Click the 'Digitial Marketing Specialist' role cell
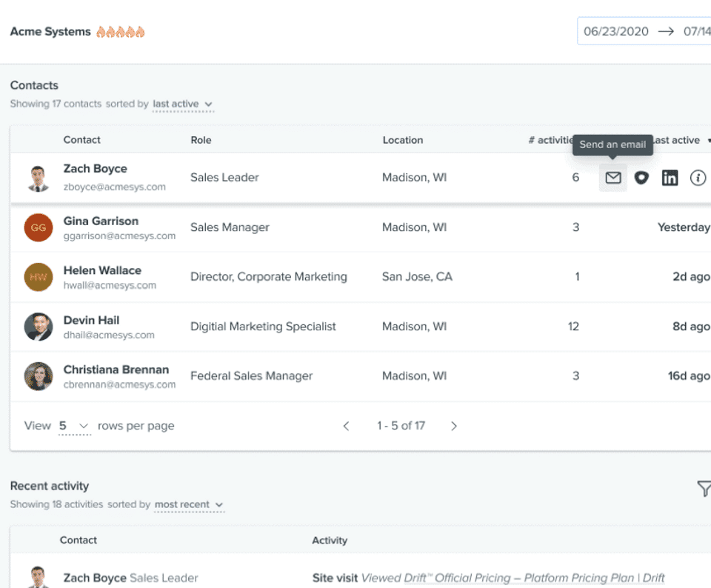711x588 pixels. tap(263, 327)
